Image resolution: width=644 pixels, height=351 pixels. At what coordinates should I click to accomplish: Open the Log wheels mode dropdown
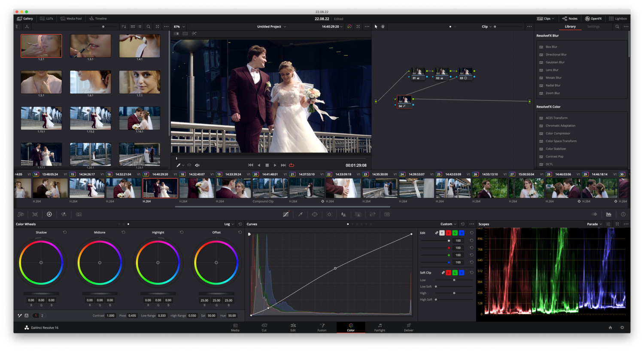(229, 224)
